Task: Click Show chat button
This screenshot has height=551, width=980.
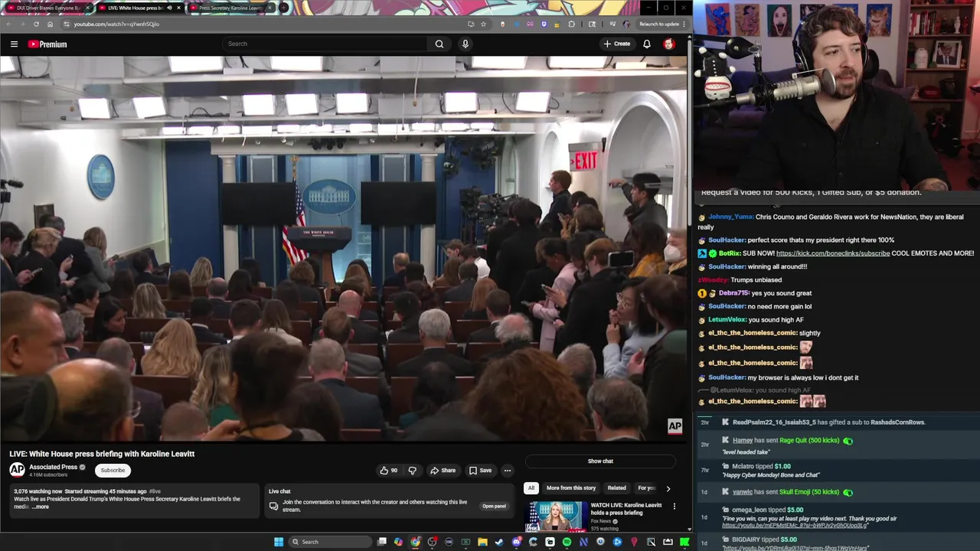Action: 600,461
